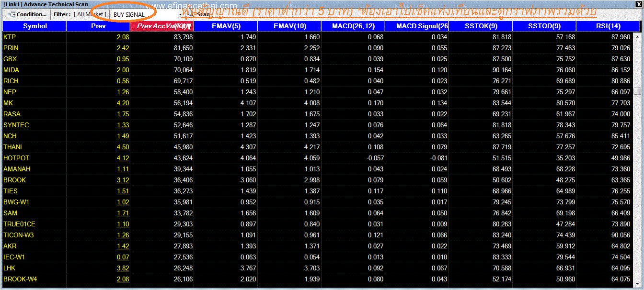Select the AKR symbol row
Screen dimensions: 644x290
(318, 246)
